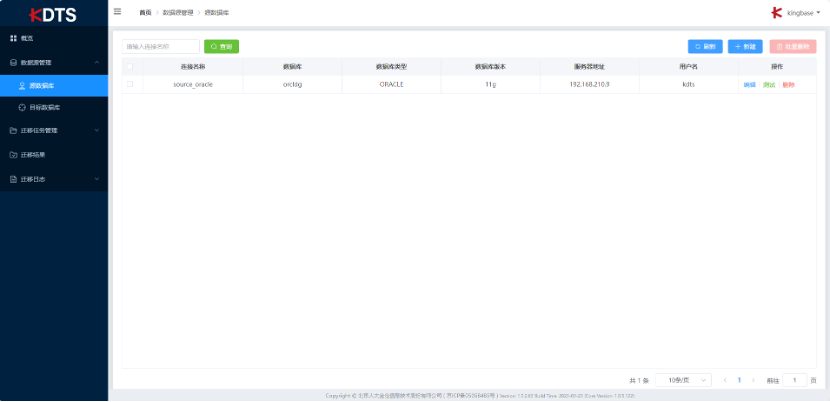Click the 目标数据库 target icon
This screenshot has width=830, height=402.
pyautogui.click(x=22, y=108)
